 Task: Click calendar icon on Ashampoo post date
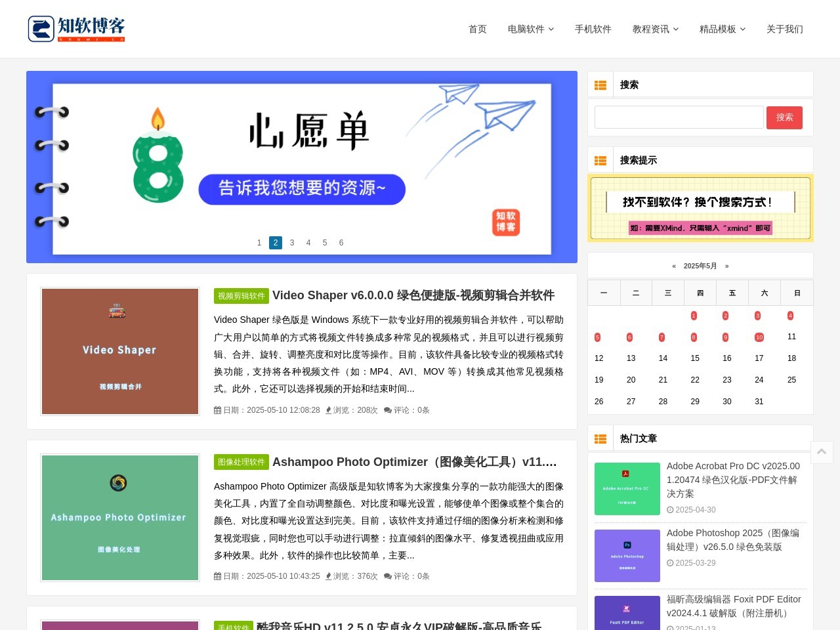pos(217,576)
